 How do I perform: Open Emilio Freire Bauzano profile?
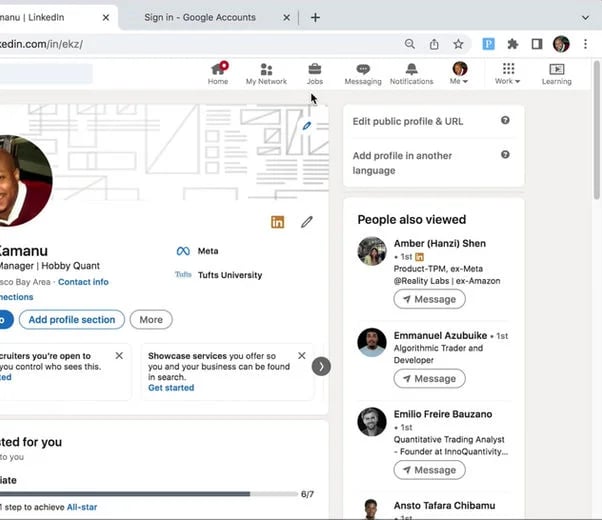click(x=443, y=414)
